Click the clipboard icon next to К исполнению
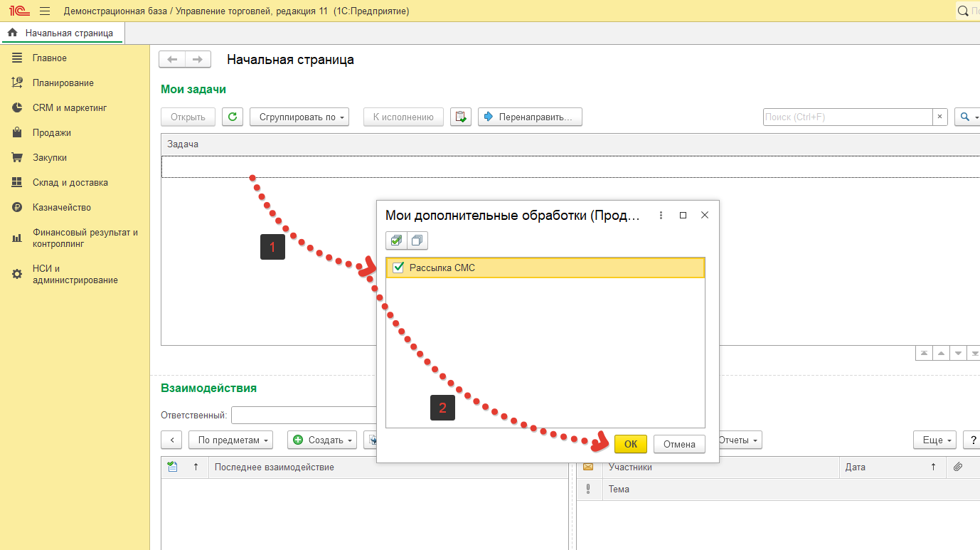 tap(461, 117)
